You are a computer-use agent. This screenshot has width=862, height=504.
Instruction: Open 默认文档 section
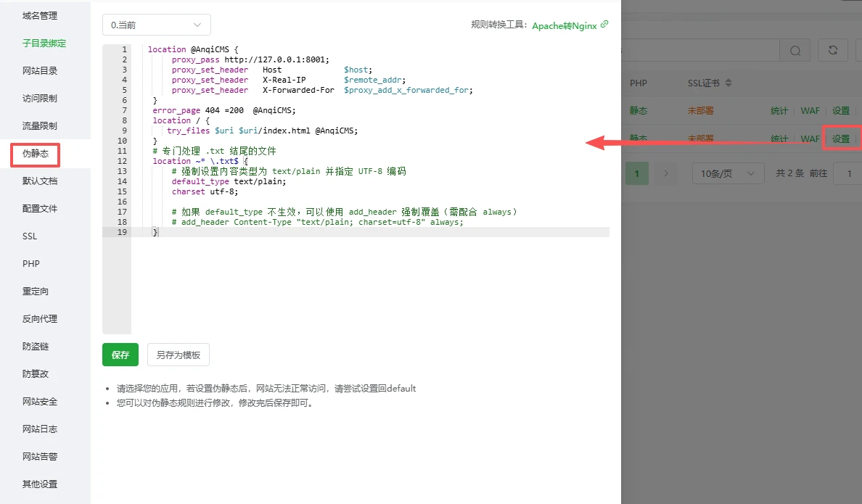click(x=40, y=181)
